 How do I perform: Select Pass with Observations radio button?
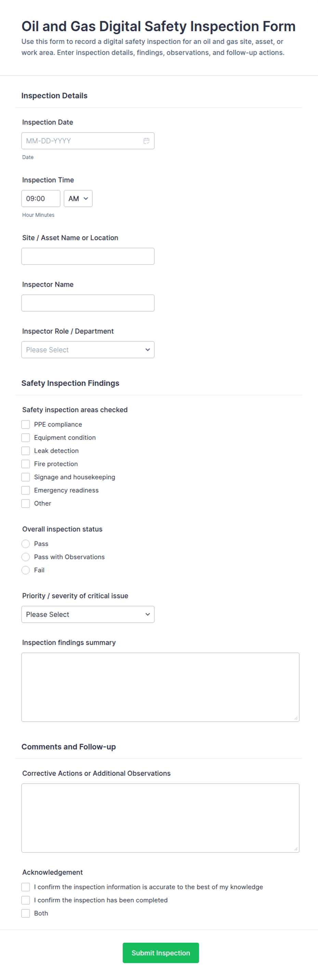[25, 557]
